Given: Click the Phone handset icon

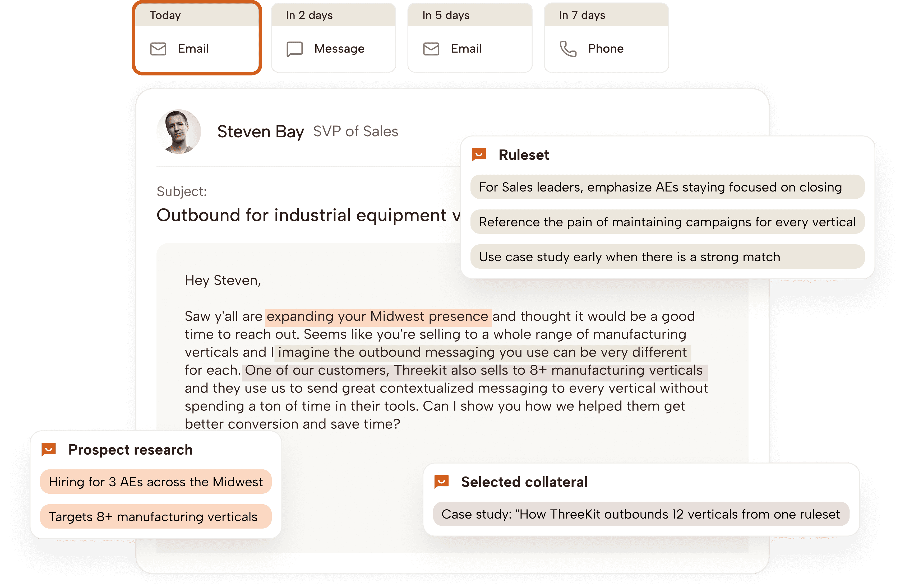Looking at the screenshot, I should [568, 49].
